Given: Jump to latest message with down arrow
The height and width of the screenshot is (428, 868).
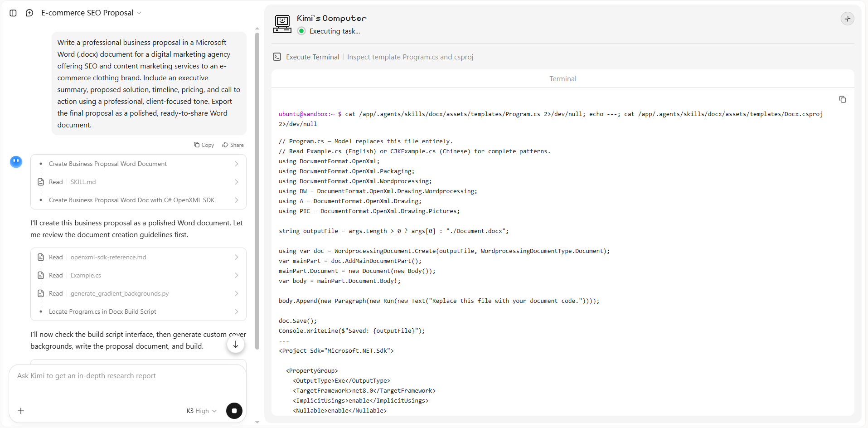Looking at the screenshot, I should click(x=236, y=345).
